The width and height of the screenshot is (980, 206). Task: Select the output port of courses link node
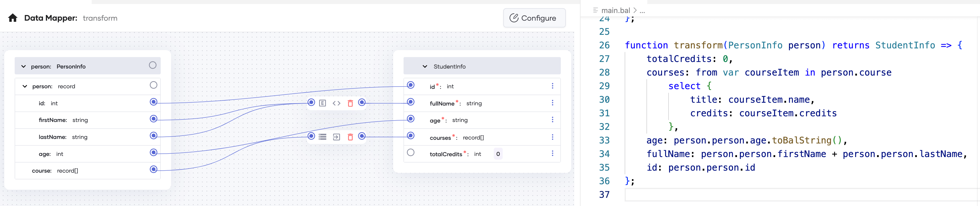click(x=362, y=136)
